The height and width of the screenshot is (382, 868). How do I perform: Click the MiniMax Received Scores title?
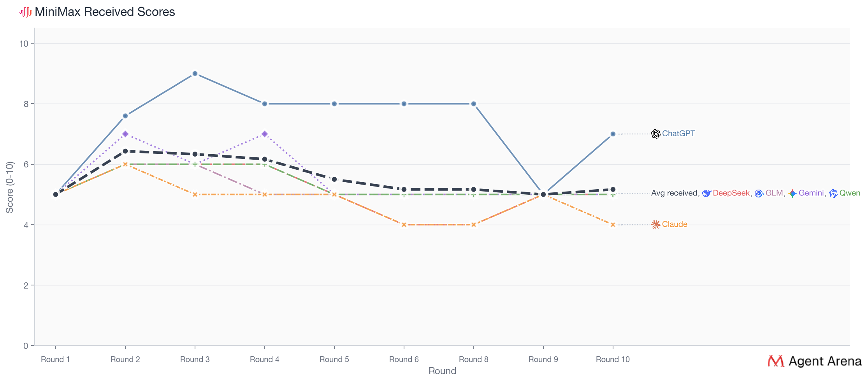point(105,12)
